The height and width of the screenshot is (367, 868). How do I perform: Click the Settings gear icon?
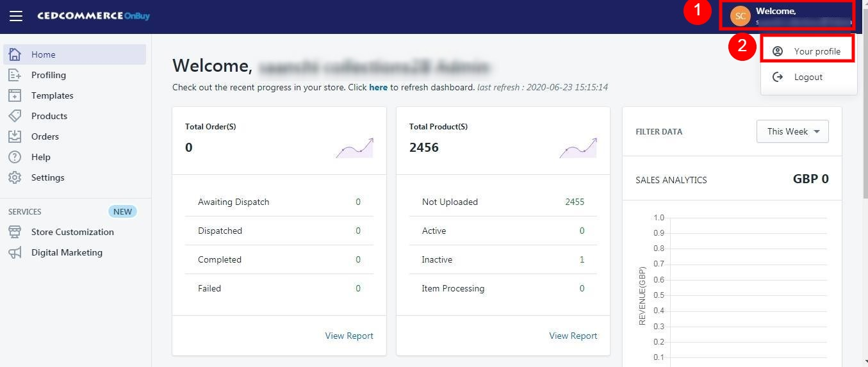15,177
